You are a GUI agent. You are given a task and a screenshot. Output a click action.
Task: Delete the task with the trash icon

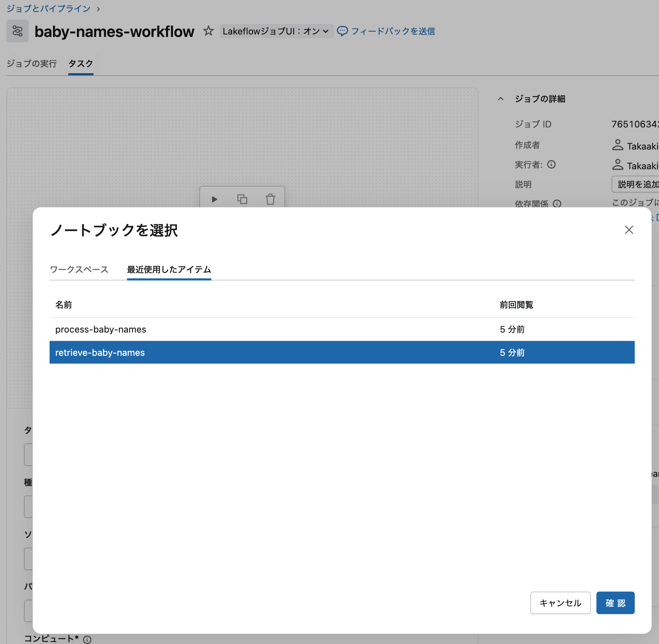click(270, 199)
